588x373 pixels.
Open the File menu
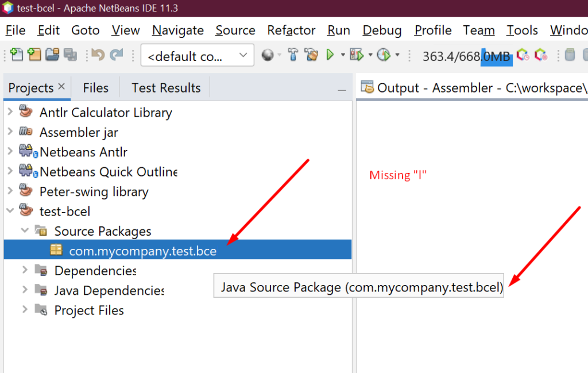click(x=16, y=30)
